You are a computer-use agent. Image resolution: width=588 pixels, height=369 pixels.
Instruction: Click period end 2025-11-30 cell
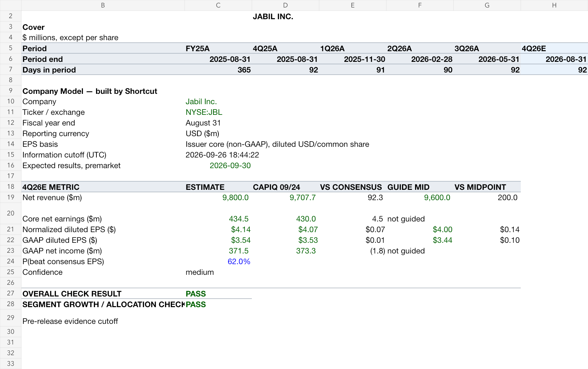tap(353, 59)
